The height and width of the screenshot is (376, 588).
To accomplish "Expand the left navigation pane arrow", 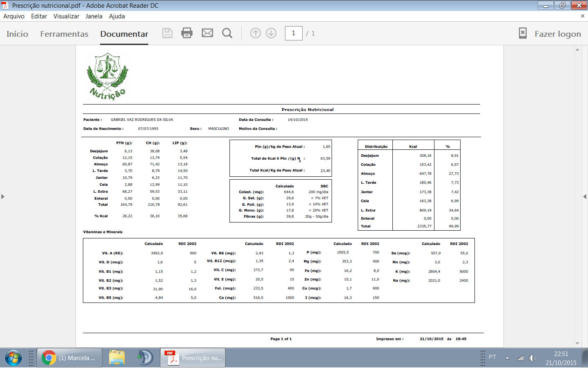I will pos(3,196).
